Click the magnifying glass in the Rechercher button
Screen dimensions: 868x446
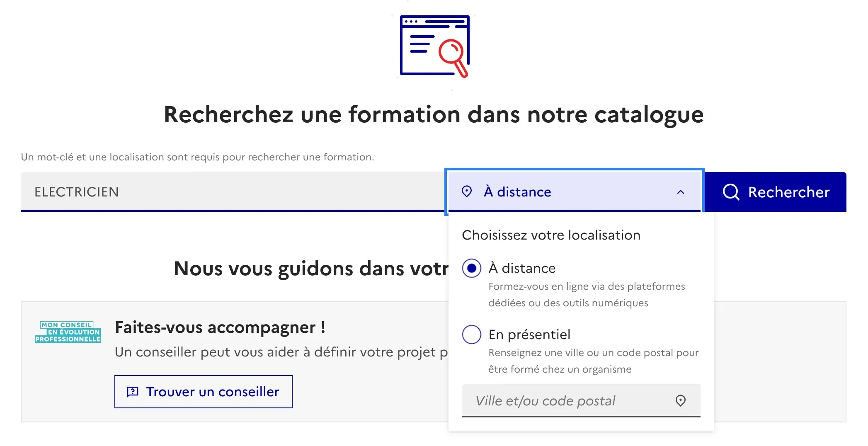pos(731,191)
